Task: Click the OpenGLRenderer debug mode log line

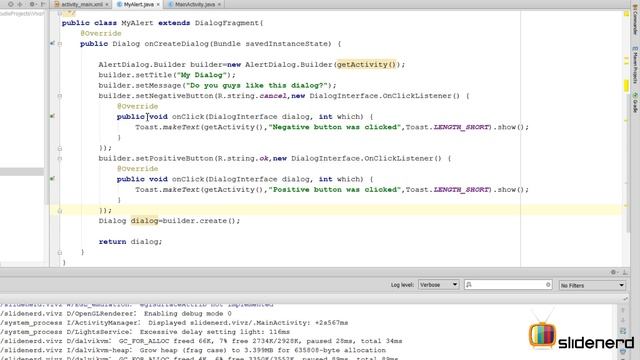Action: [116, 313]
